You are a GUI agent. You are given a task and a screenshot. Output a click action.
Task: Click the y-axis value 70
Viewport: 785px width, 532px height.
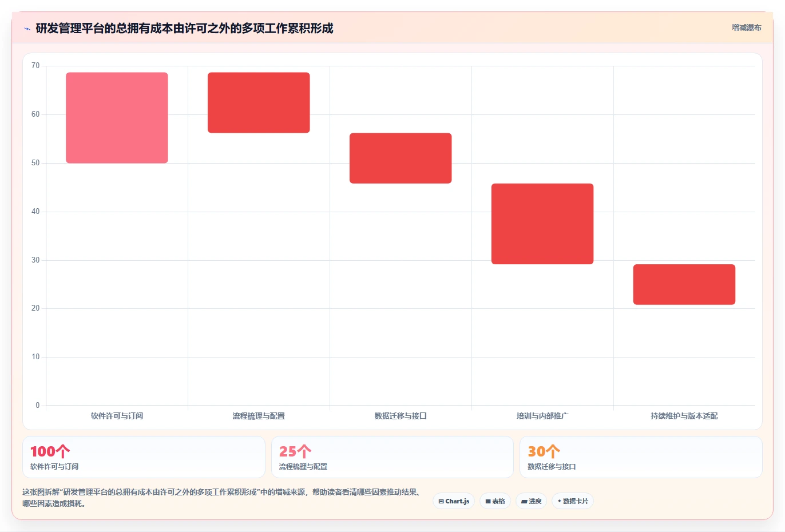click(35, 66)
